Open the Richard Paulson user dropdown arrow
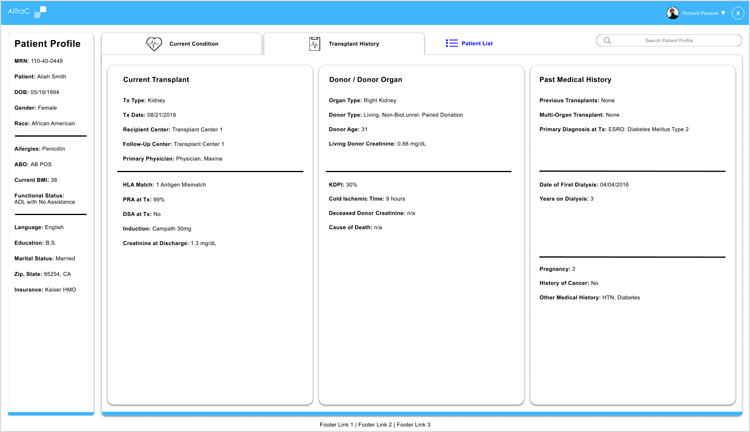Screen dimensions: 750x432 click(723, 13)
